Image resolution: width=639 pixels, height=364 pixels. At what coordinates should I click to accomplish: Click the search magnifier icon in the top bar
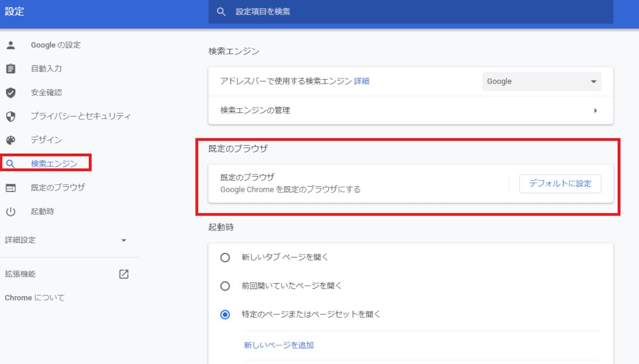click(222, 11)
